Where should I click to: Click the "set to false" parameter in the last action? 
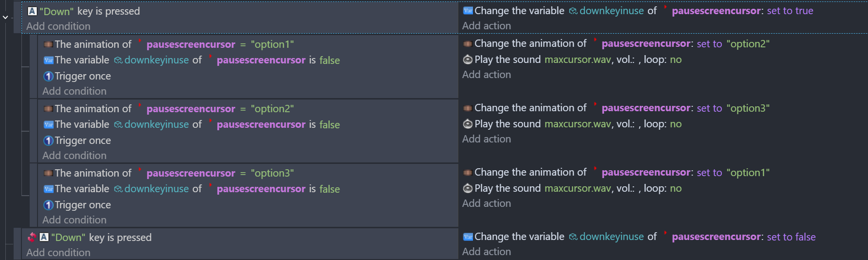pyautogui.click(x=791, y=237)
